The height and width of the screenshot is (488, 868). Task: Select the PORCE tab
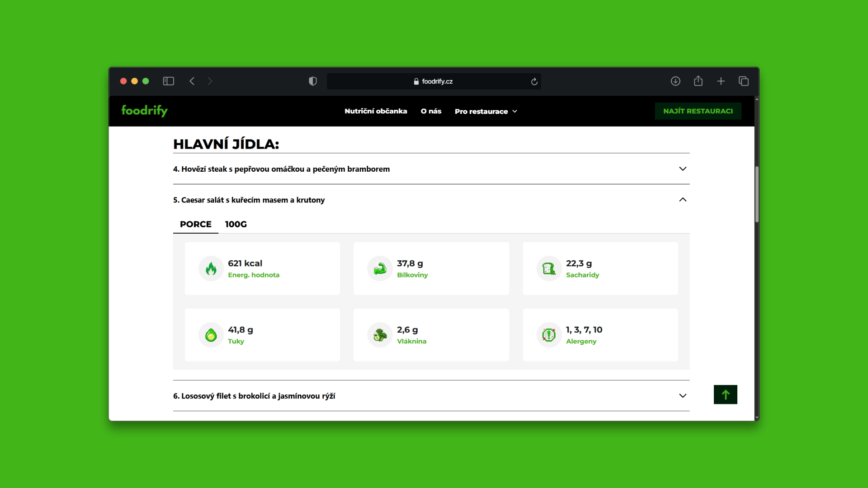pos(195,224)
